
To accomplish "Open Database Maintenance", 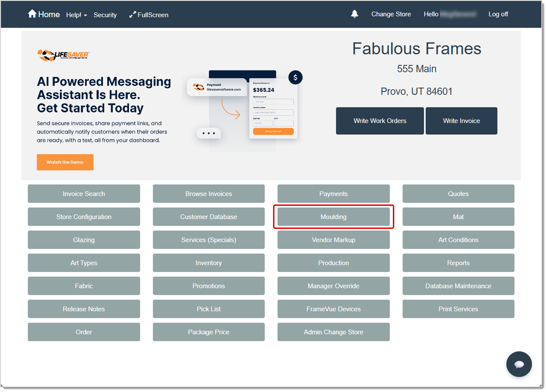I will [x=458, y=286].
